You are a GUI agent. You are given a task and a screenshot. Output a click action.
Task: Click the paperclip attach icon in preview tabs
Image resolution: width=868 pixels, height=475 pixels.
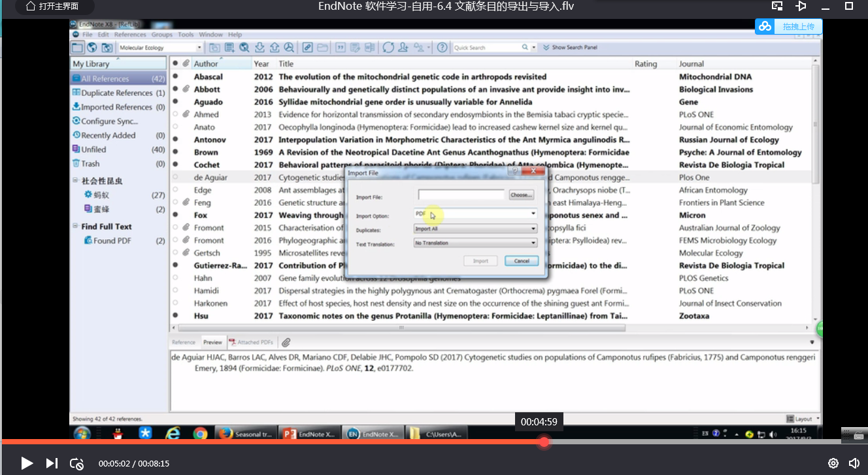[286, 342]
